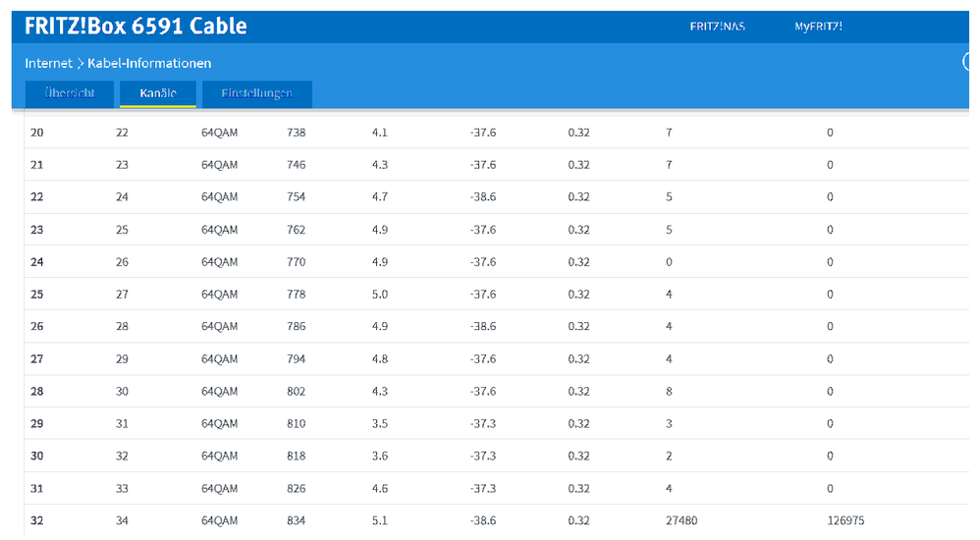Click frequency value 754
The image size is (980, 540).
click(297, 197)
